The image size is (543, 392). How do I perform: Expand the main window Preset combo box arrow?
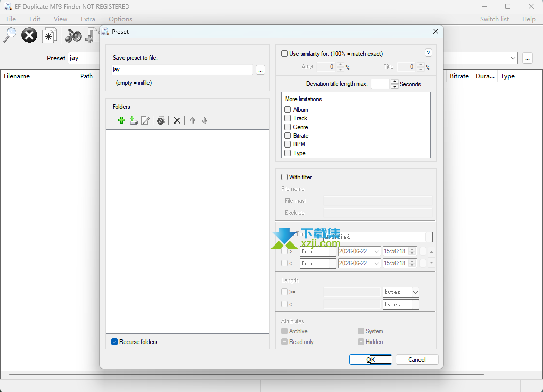point(513,58)
